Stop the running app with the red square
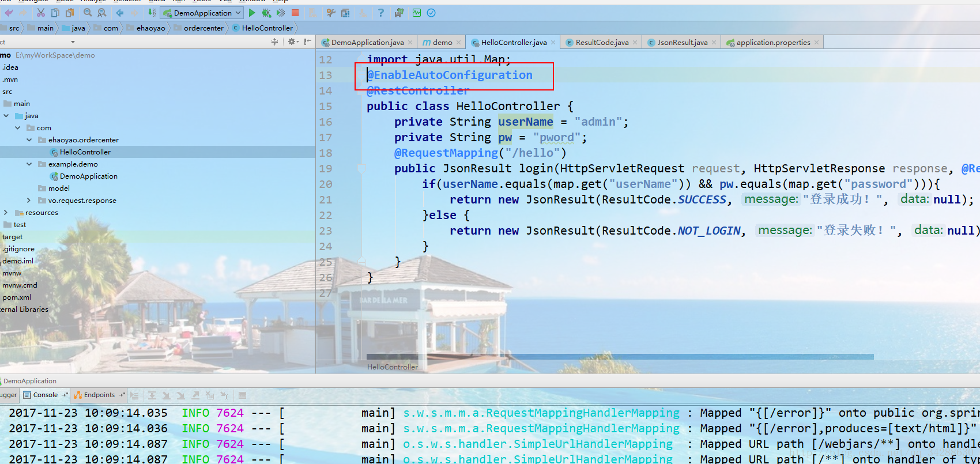Image resolution: width=980 pixels, height=464 pixels. 295,13
